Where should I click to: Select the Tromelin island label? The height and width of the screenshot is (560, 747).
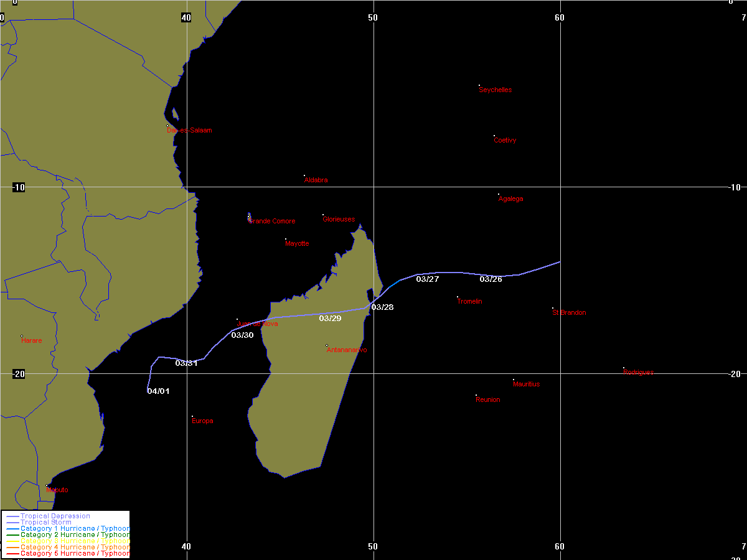tap(469, 302)
